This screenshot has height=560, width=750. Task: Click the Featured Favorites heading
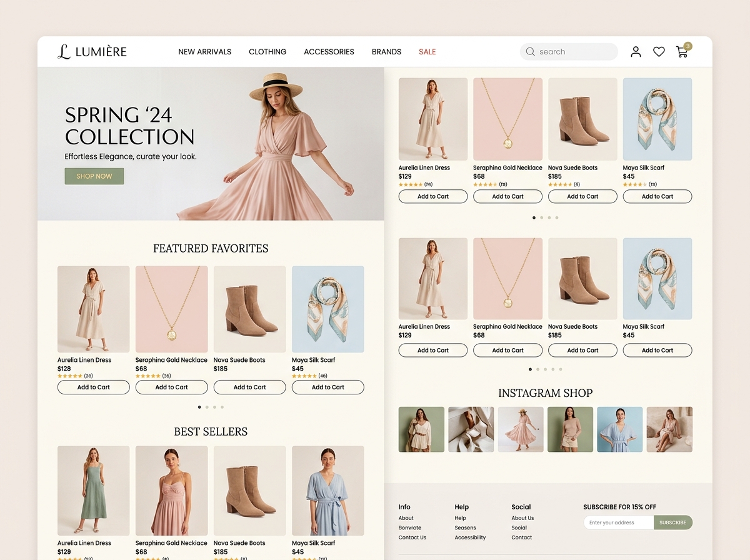[211, 249]
